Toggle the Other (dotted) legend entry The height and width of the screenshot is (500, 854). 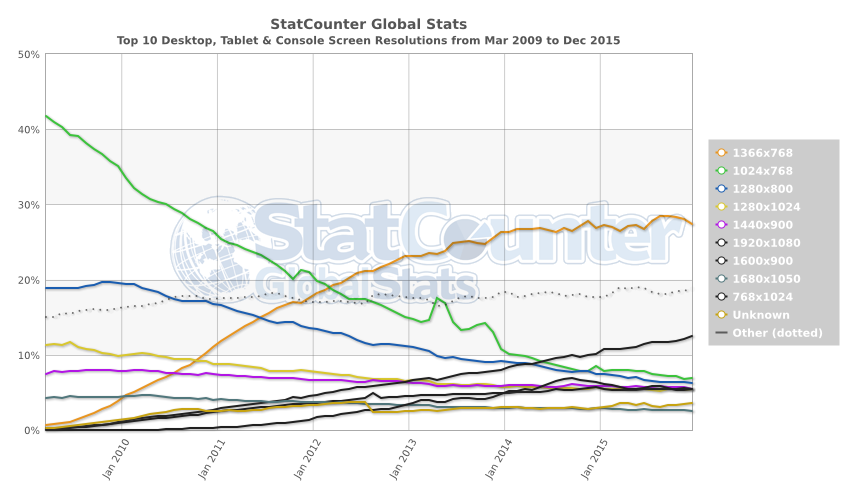[777, 332]
